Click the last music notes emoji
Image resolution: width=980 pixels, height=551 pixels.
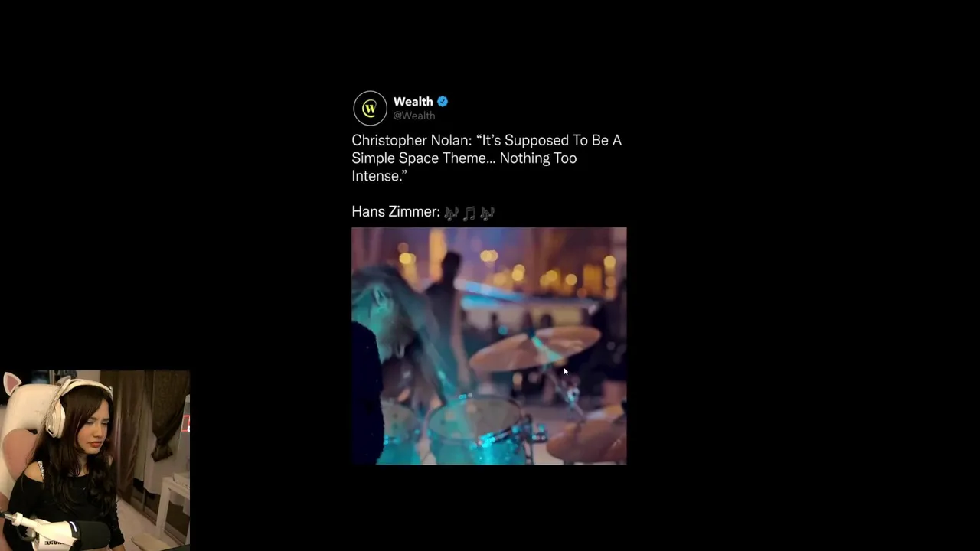pos(487,213)
